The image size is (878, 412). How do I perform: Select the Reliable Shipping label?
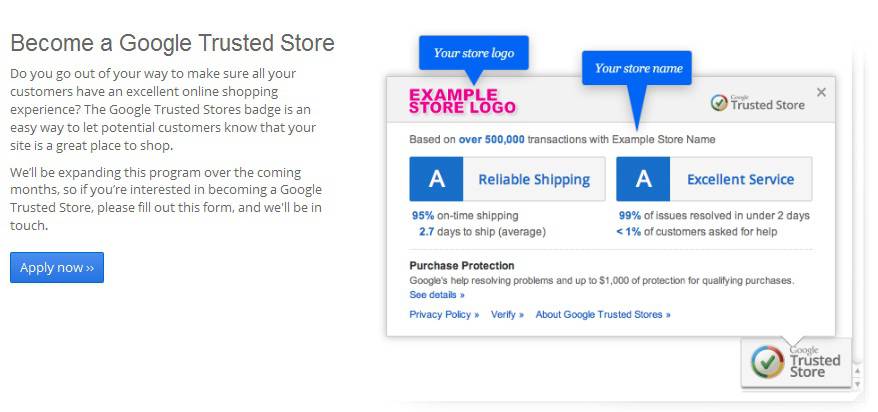tap(534, 180)
